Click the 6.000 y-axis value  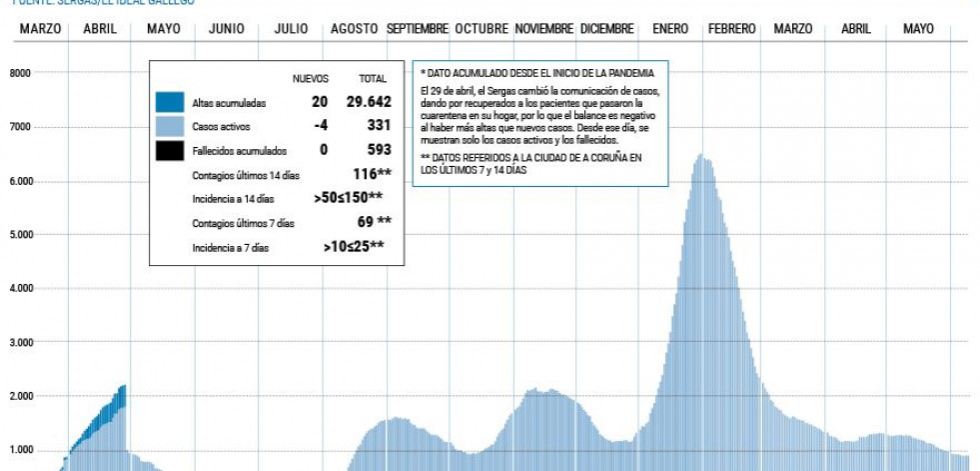(20, 181)
